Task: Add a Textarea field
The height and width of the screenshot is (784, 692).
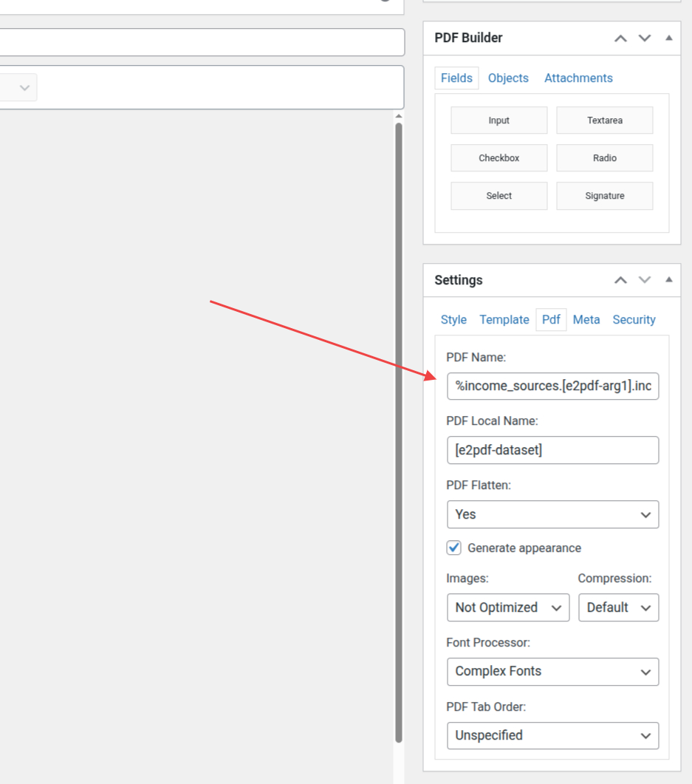Action: tap(604, 120)
